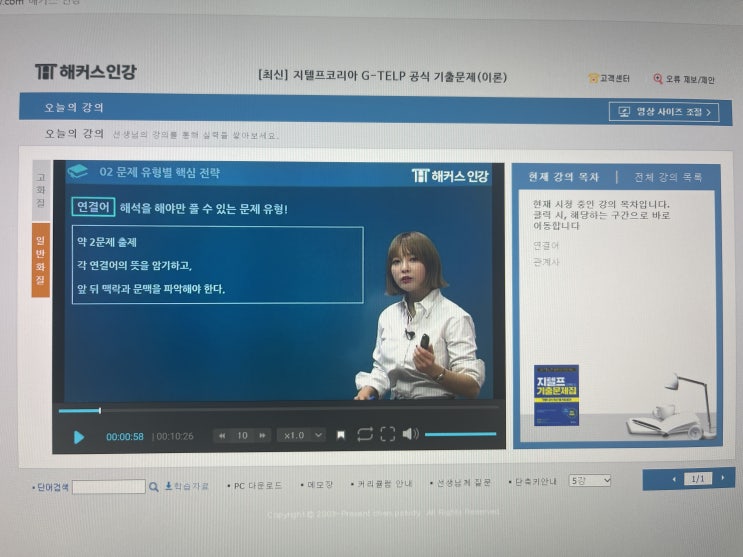Switch to 고화질 high quality tab
The width and height of the screenshot is (743, 557).
pyautogui.click(x=41, y=191)
